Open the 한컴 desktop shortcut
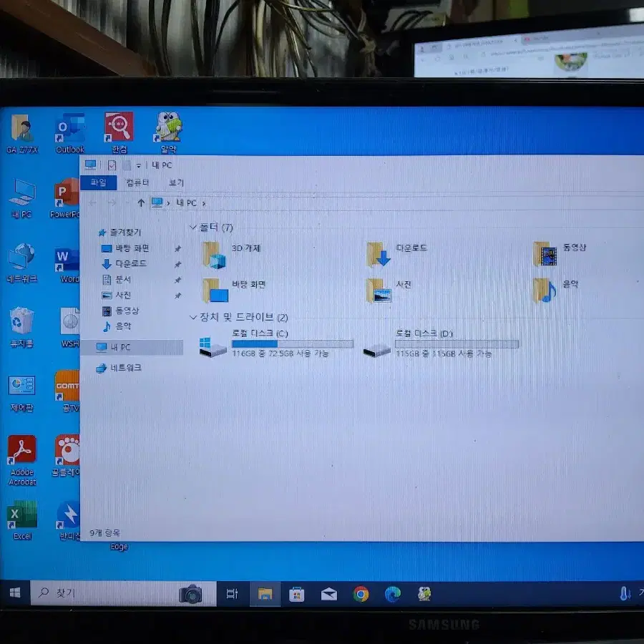 pos(119,134)
